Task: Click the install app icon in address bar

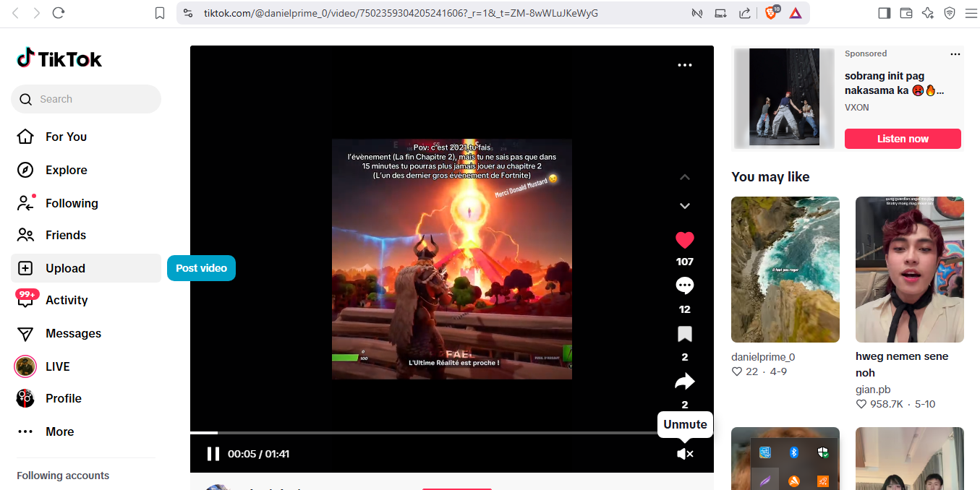Action: click(720, 13)
